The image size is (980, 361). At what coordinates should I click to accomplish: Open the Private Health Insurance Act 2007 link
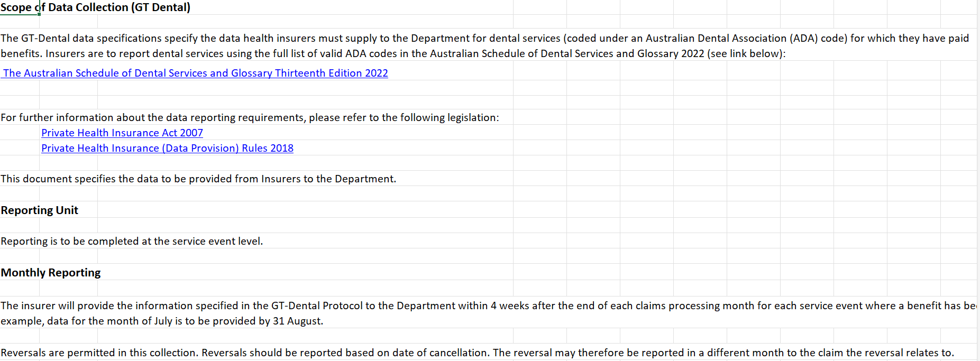[122, 133]
